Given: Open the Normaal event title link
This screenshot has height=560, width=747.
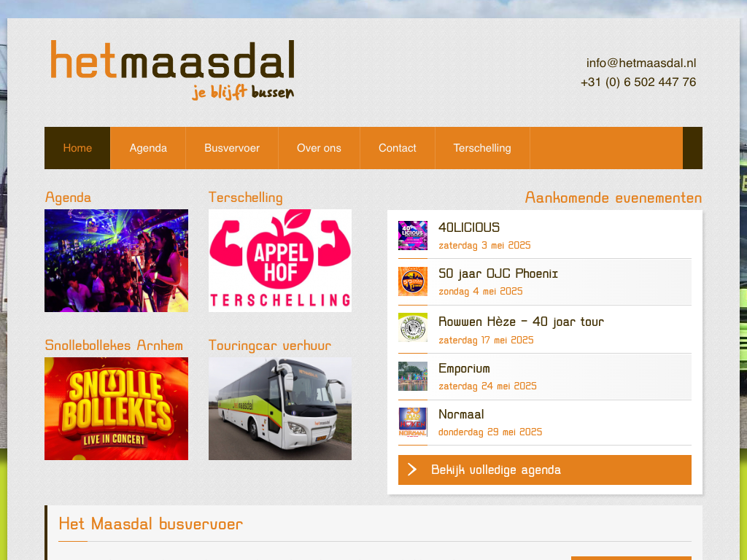Looking at the screenshot, I should click(461, 414).
